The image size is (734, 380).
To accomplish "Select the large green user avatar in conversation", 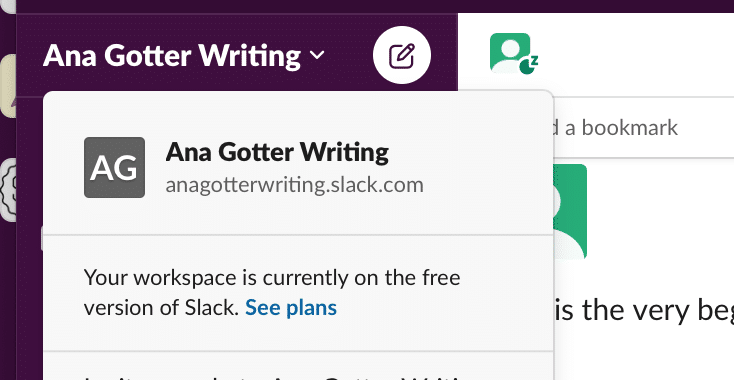I will 570,212.
